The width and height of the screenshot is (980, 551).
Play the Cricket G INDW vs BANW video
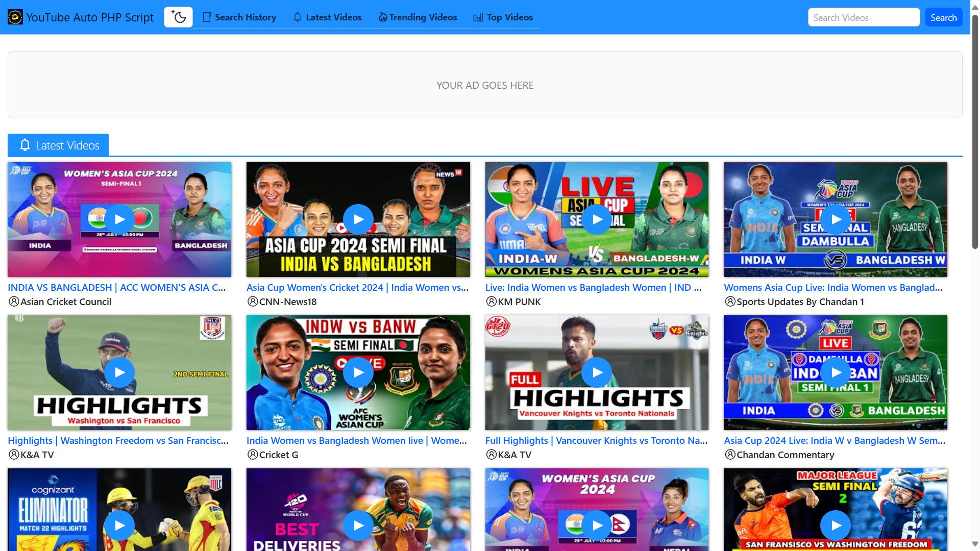coord(358,372)
